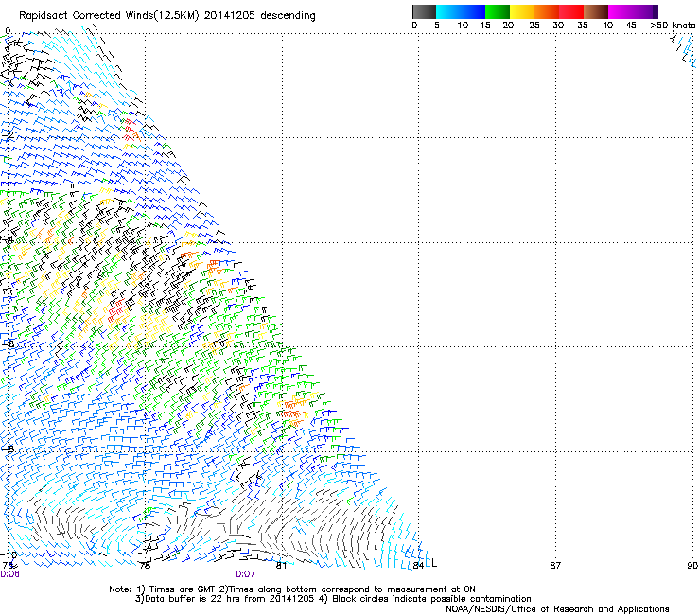Click latitude label '-10' on the left axis
Viewport: 700px width, 615px height.
(x=9, y=555)
